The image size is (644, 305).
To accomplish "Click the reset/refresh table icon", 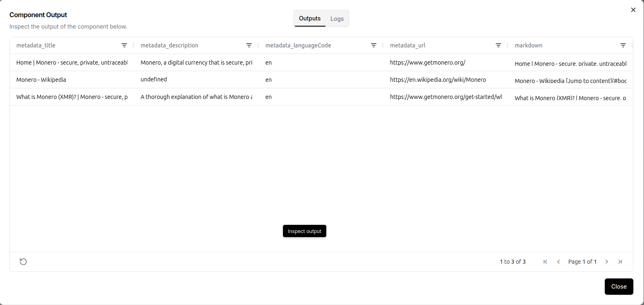I will tap(23, 262).
